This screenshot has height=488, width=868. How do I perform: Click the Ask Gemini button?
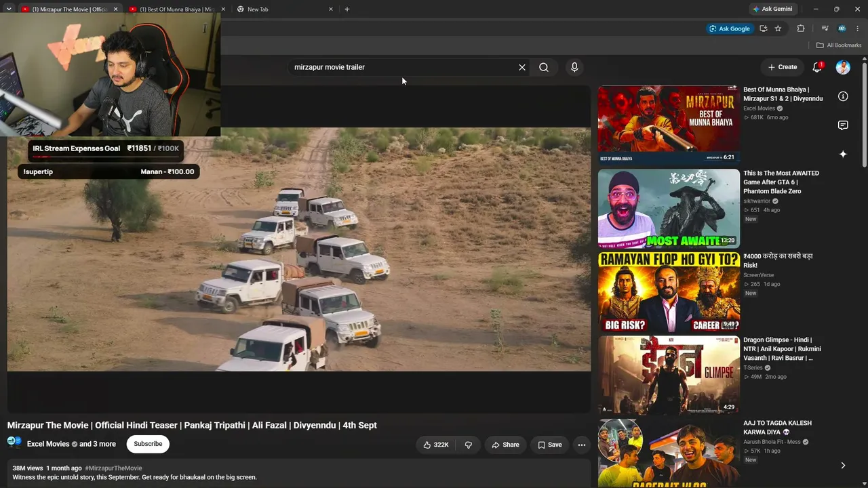tap(772, 9)
